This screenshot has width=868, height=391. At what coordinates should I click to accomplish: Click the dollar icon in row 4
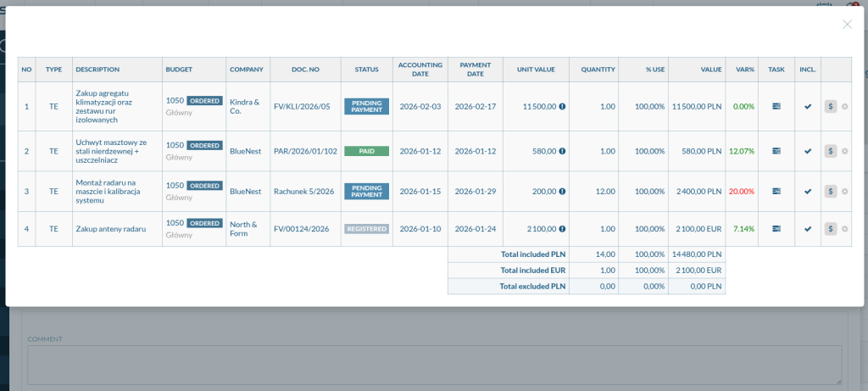(831, 229)
